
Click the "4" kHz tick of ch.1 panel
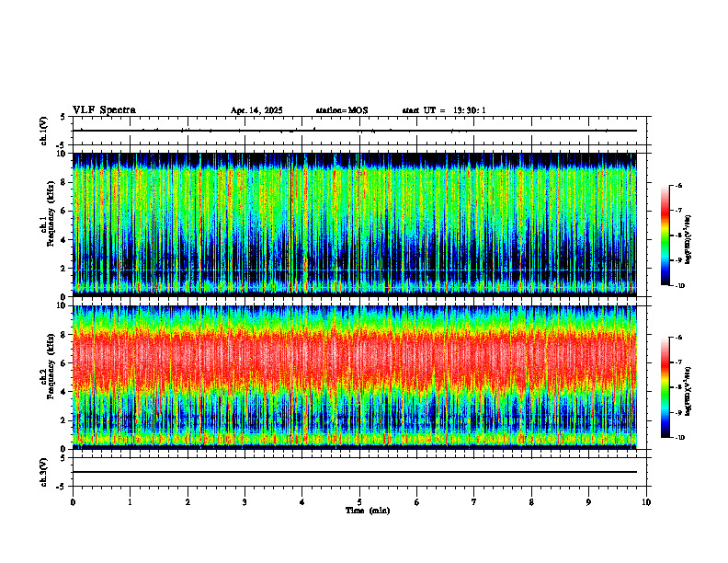[x=64, y=240]
